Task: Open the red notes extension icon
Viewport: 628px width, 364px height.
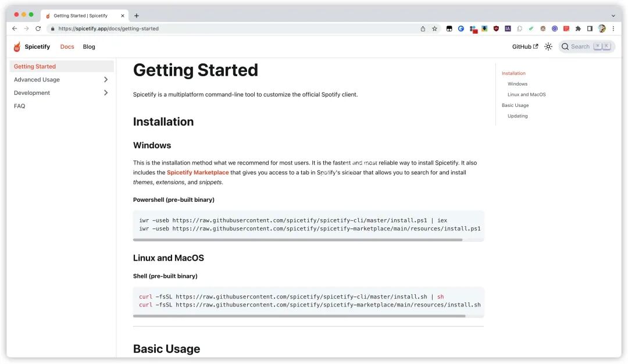Action: coord(566,28)
